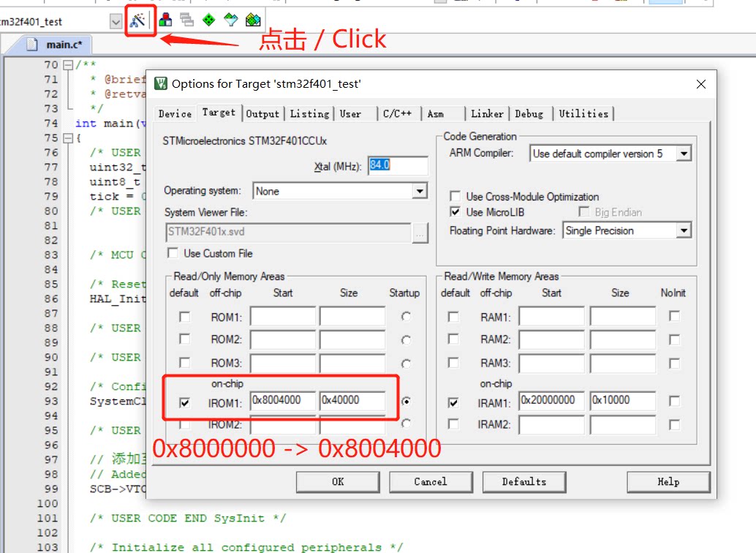Image resolution: width=756 pixels, height=553 pixels.
Task: Open the Output tab
Action: (262, 114)
